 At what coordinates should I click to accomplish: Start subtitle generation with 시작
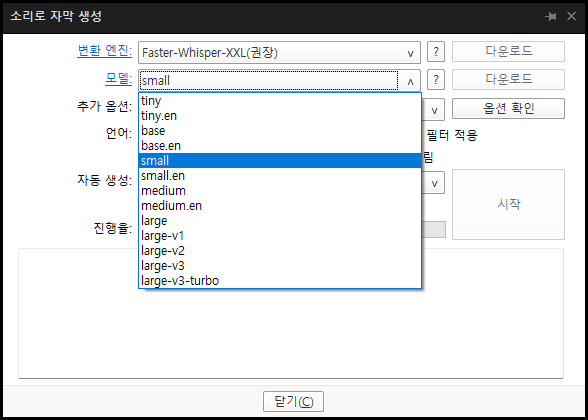point(508,204)
